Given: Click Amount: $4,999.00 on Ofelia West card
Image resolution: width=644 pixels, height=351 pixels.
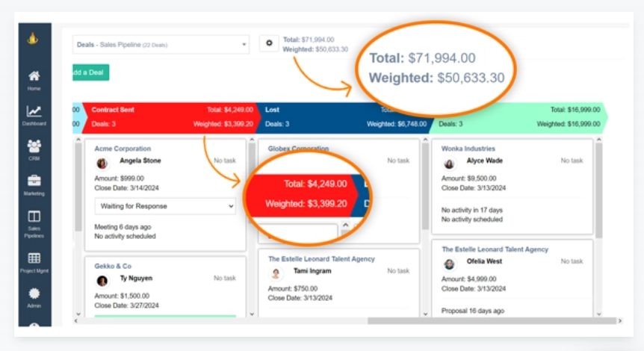Looking at the screenshot, I should pyautogui.click(x=468, y=279).
